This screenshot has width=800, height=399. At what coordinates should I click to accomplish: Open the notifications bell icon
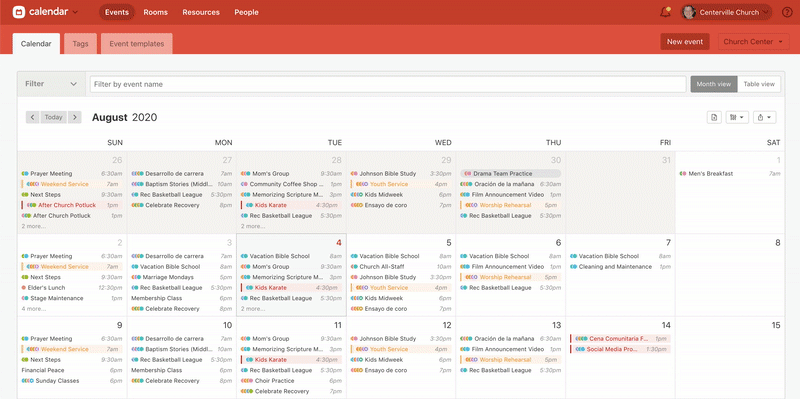pyautogui.click(x=665, y=12)
